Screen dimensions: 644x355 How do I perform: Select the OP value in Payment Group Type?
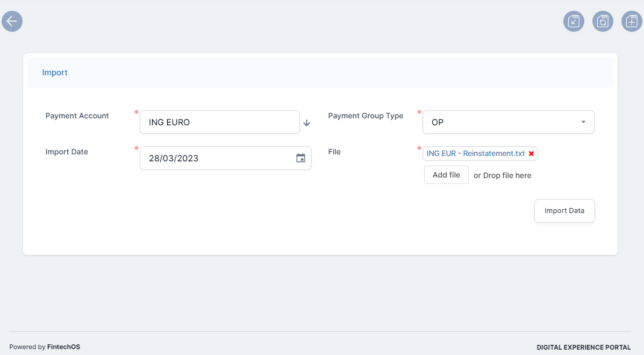click(500, 122)
